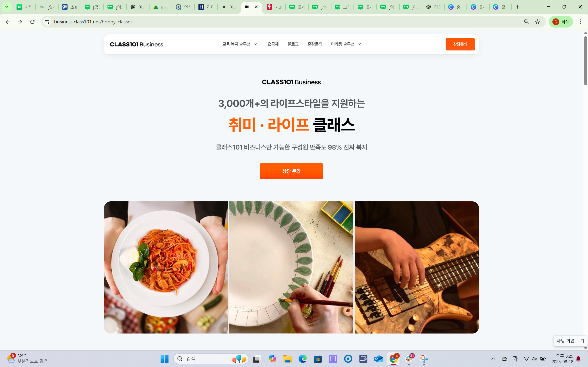This screenshot has width=588, height=367.
Task: Open the tab search dropdown arrow
Action: (x=7, y=7)
